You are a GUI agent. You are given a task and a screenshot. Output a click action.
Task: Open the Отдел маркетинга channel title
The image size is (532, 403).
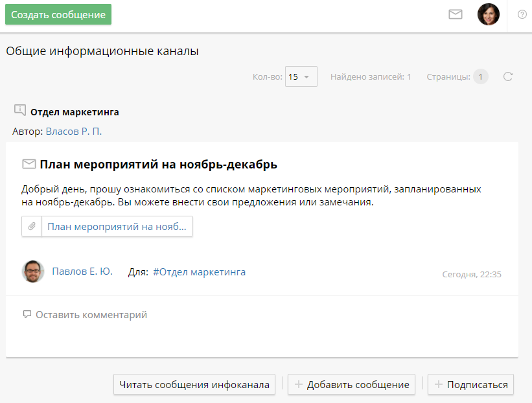pyautogui.click(x=75, y=112)
